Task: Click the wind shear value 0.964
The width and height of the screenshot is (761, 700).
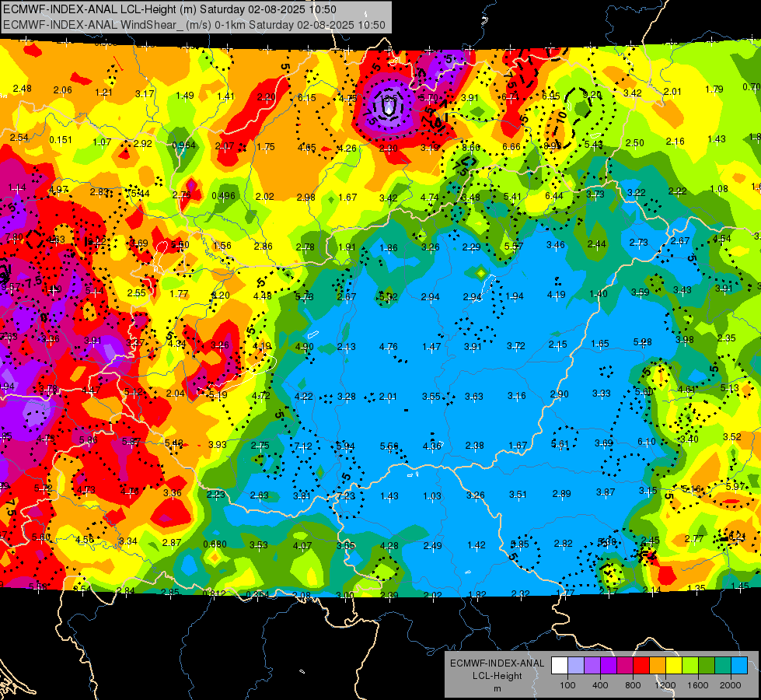Action: tap(184, 145)
